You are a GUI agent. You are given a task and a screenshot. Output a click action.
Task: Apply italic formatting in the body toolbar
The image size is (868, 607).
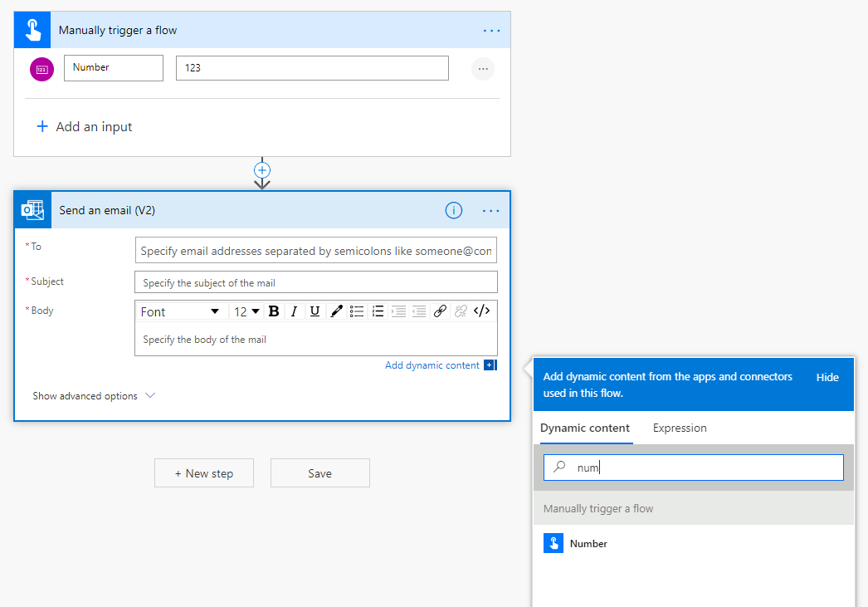point(295,311)
